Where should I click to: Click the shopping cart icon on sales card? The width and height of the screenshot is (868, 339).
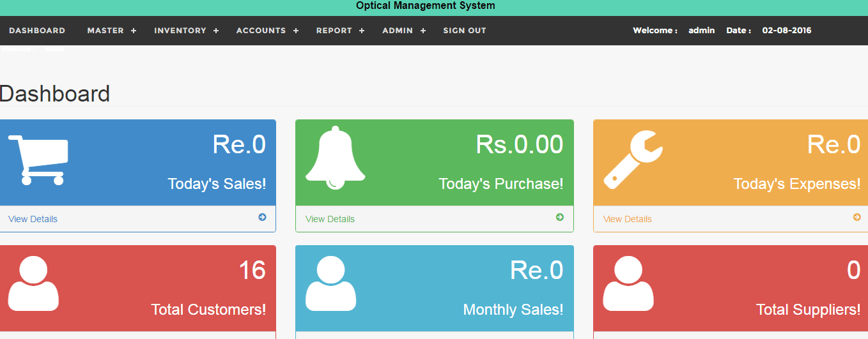tap(38, 160)
